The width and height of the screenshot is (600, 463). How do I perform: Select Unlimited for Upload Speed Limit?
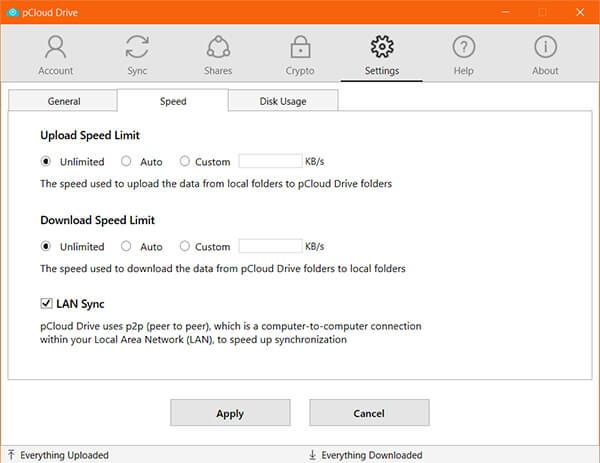(x=46, y=161)
